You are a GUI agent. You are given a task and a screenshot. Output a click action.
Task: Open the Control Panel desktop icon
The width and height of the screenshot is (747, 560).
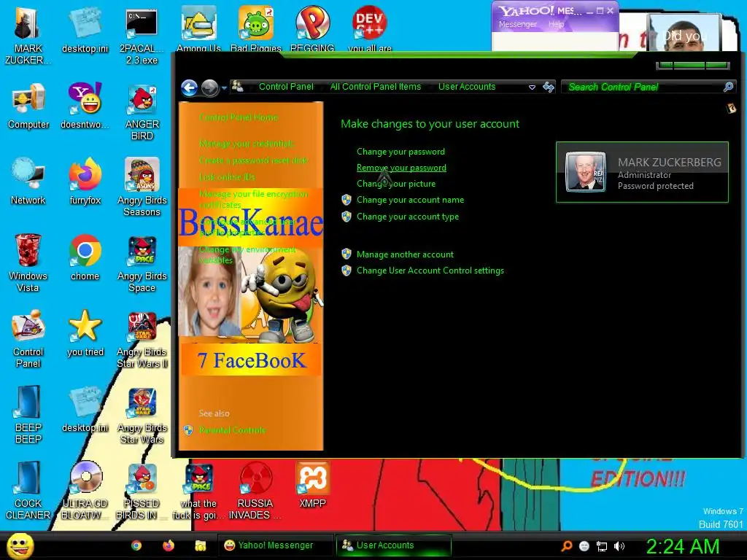[28, 338]
